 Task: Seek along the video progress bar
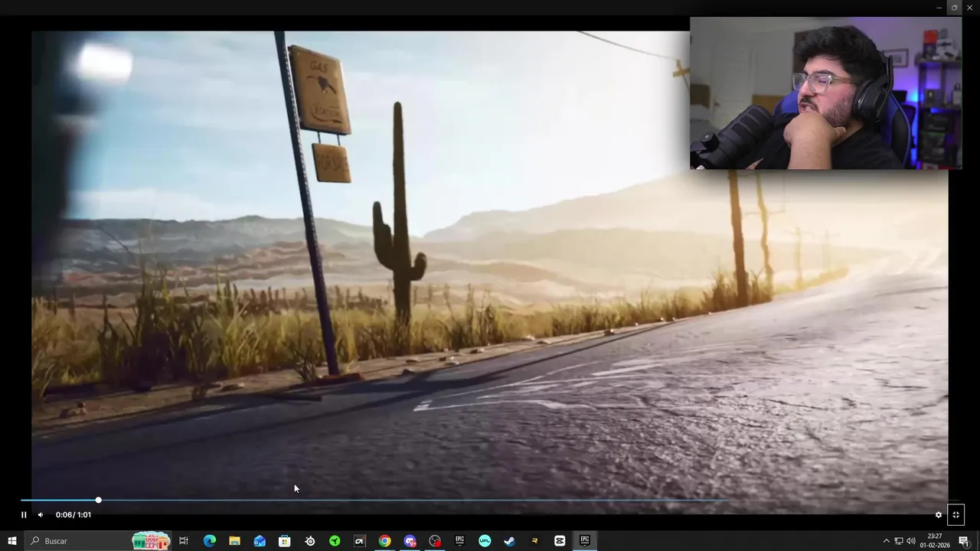(490, 500)
